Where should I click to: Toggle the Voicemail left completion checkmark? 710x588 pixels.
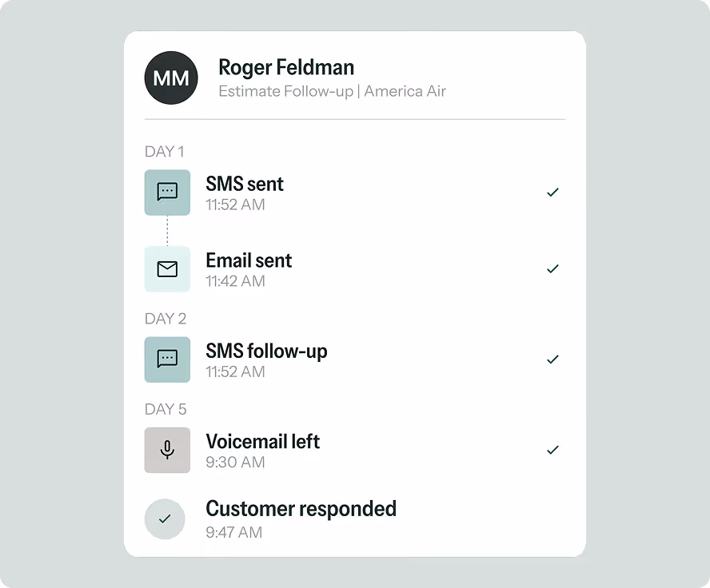(x=552, y=450)
